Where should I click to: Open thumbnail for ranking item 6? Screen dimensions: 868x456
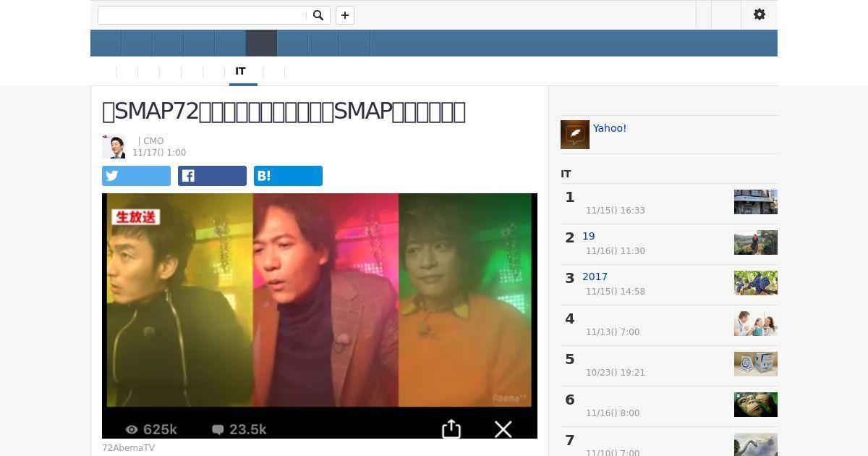(x=756, y=405)
